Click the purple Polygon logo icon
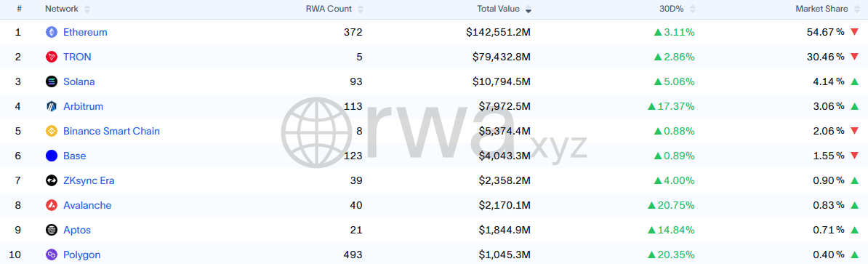Viewport: 868px width, 264px height. [52, 255]
